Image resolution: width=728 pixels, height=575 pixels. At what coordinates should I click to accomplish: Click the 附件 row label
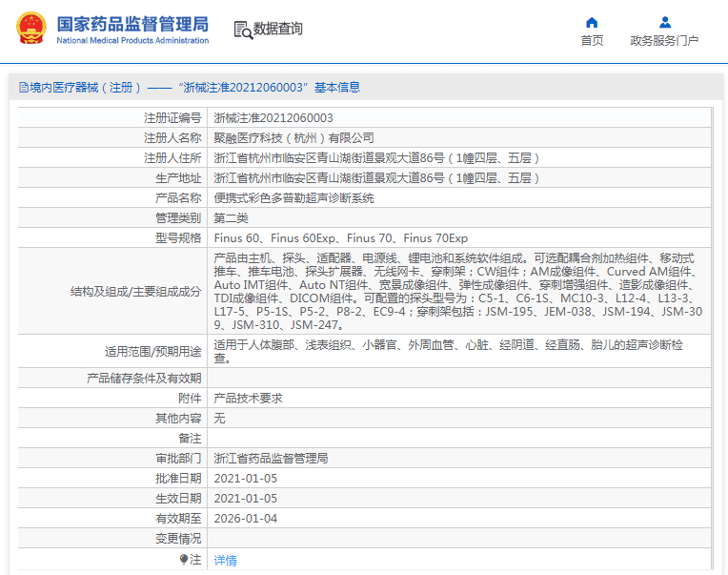[190, 398]
